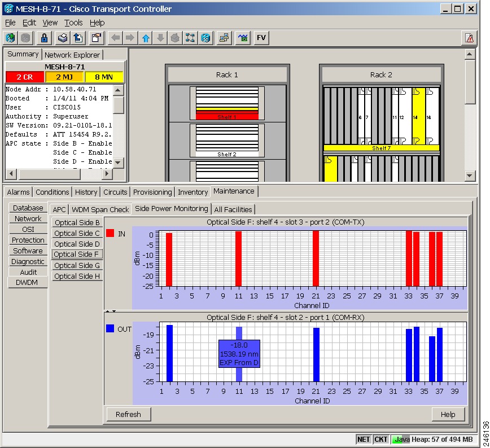490x448 pixels.
Task: Show Optical Side B power monitoring
Action: pos(77,222)
